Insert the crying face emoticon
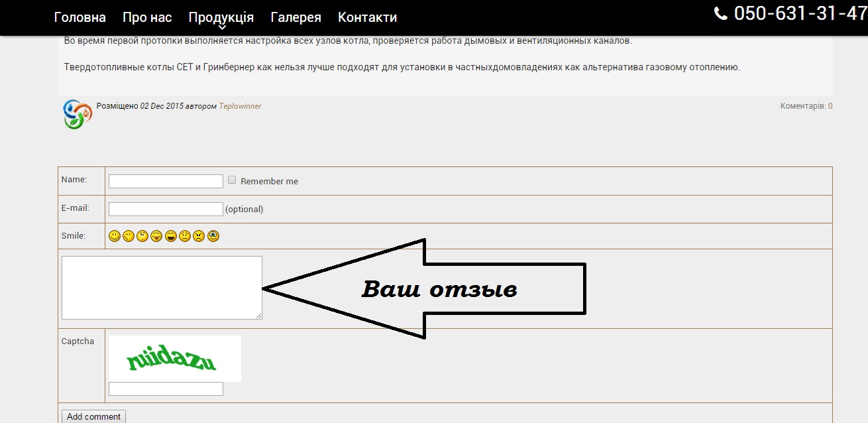 (212, 235)
